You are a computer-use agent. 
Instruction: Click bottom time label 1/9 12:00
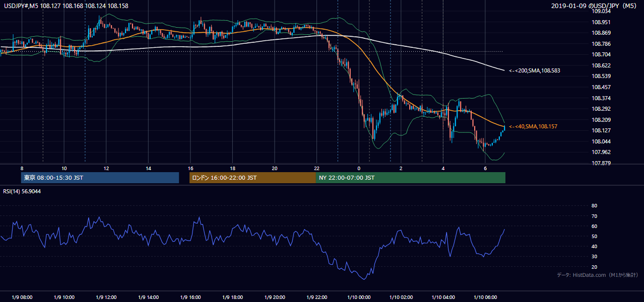coord(106,297)
